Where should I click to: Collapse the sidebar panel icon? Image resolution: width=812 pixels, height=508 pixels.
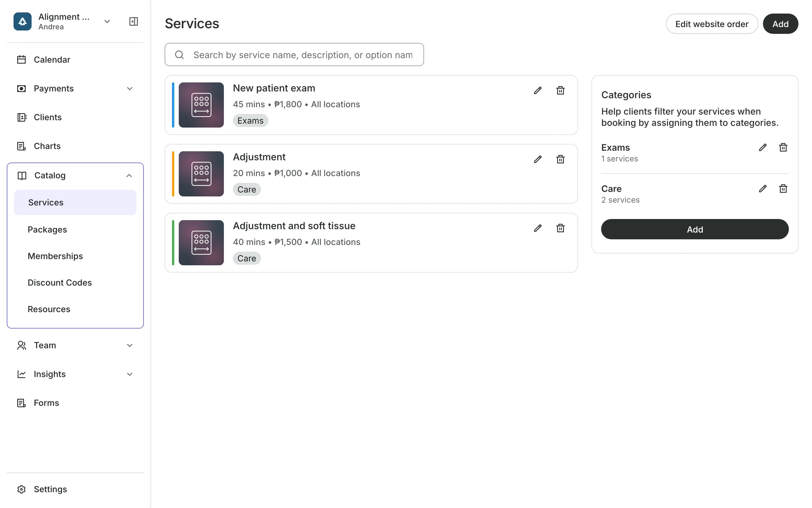tap(134, 21)
